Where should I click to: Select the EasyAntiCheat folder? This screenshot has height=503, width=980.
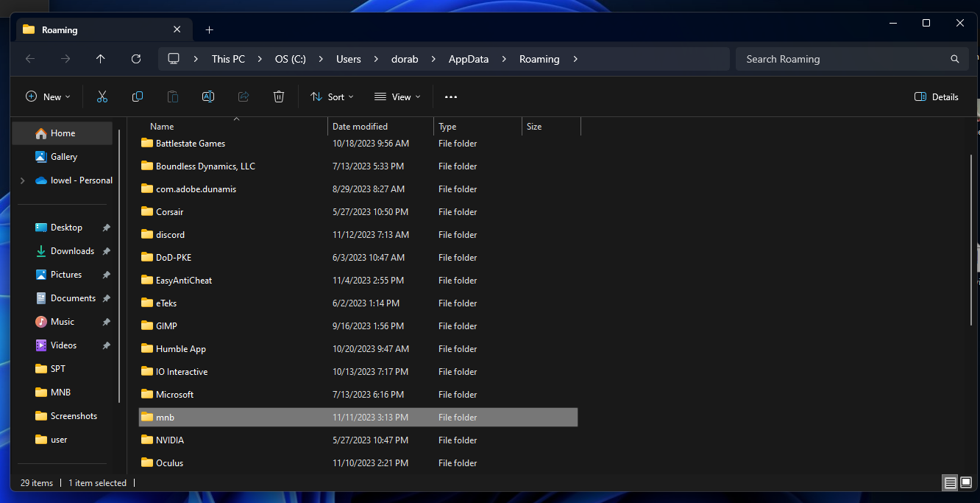tap(358, 281)
